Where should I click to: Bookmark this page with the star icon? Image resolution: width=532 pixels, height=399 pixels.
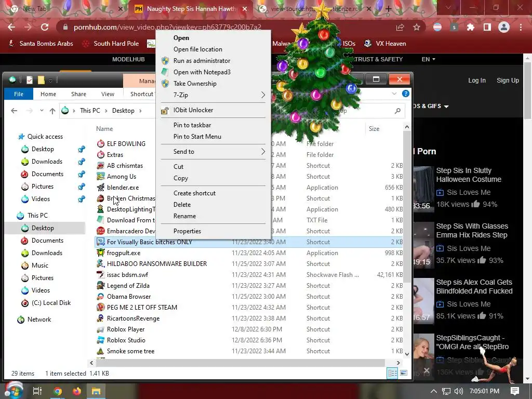[x=417, y=27]
